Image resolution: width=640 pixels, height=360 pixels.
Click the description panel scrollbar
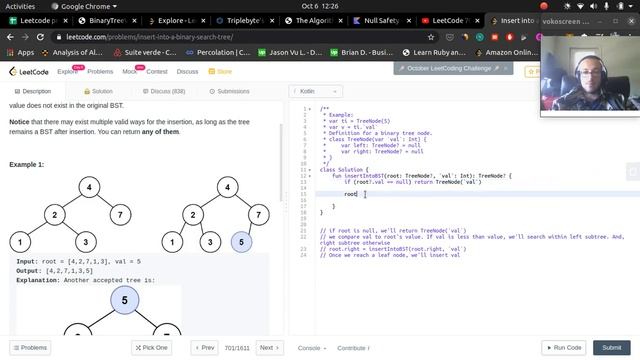[281, 162]
